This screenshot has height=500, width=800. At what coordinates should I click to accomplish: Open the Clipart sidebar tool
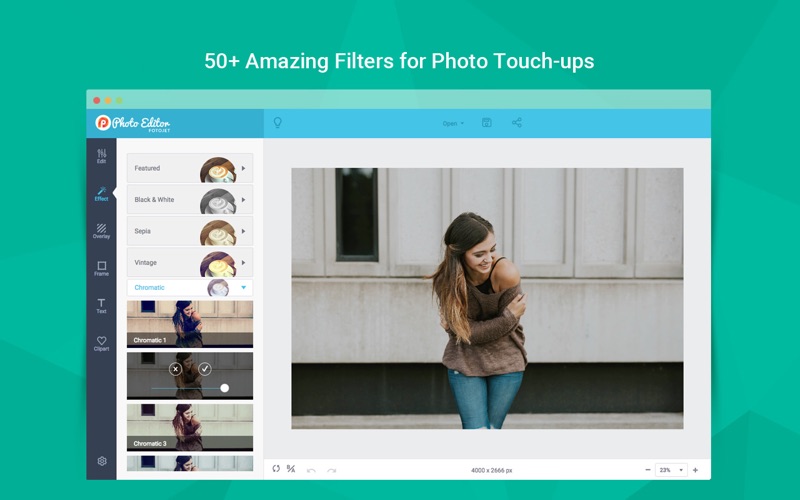[102, 343]
